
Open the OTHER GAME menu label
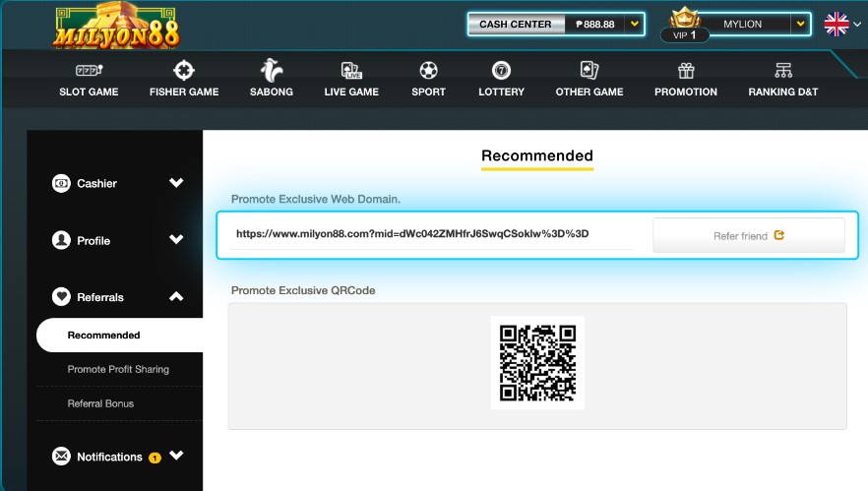click(589, 92)
